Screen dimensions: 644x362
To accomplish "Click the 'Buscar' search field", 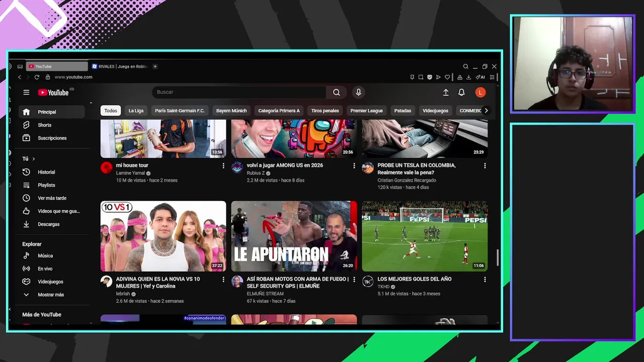I will [x=239, y=93].
